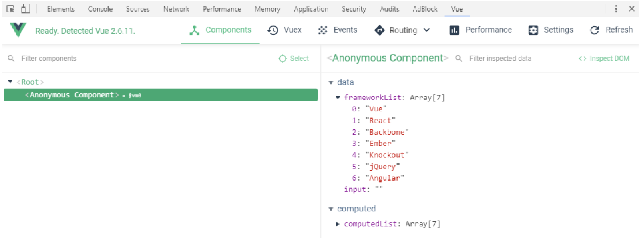Open the Security tab
The width and height of the screenshot is (644, 238).
(354, 9)
